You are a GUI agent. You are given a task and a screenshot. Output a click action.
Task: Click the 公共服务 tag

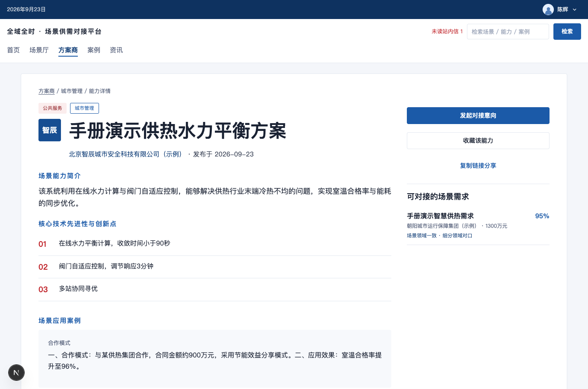point(52,108)
